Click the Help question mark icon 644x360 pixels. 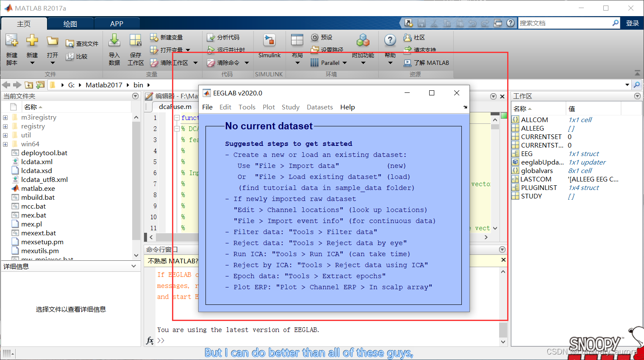[x=390, y=41]
